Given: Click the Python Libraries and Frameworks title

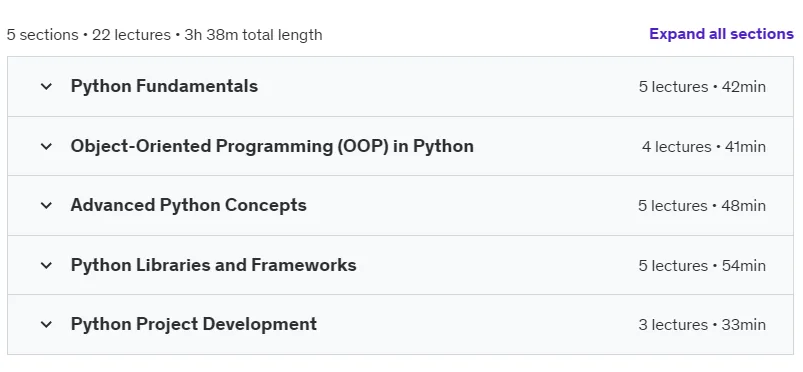Looking at the screenshot, I should [214, 265].
